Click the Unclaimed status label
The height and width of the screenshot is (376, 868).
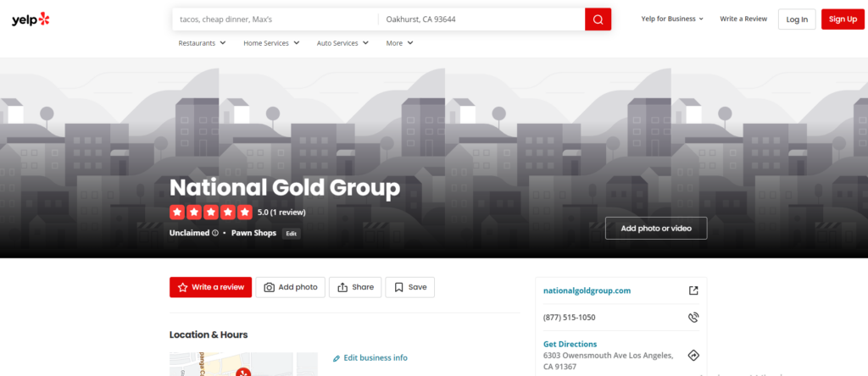point(189,233)
